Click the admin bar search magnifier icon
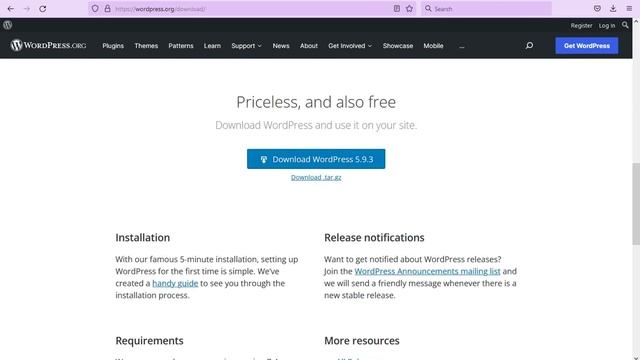Image resolution: width=640 pixels, height=360 pixels. click(x=625, y=25)
